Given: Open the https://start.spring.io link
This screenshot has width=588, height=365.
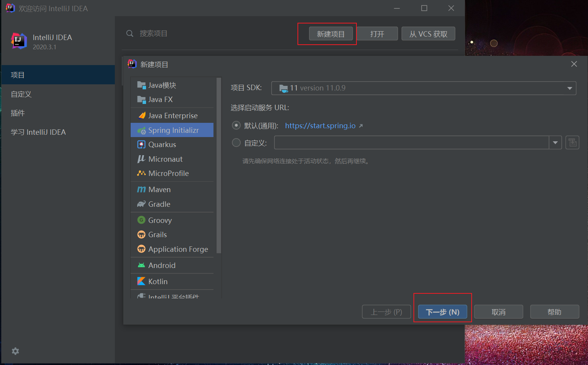Looking at the screenshot, I should click(x=320, y=126).
